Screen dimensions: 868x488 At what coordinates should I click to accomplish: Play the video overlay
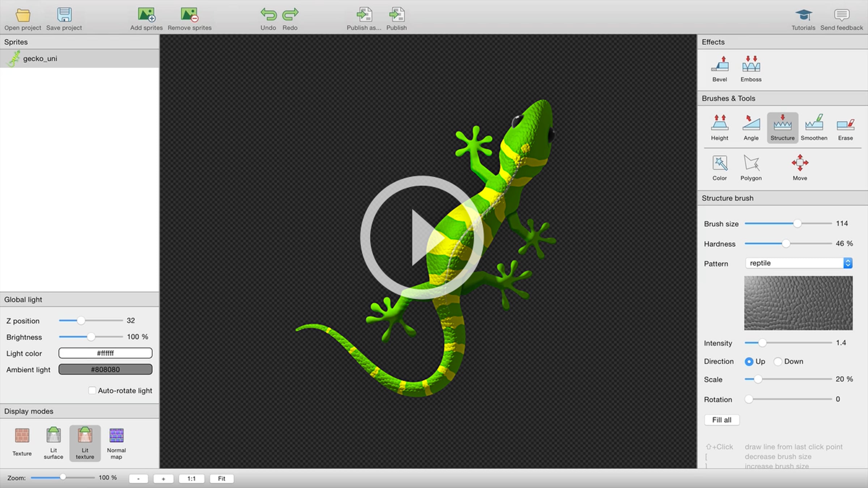[422, 237]
